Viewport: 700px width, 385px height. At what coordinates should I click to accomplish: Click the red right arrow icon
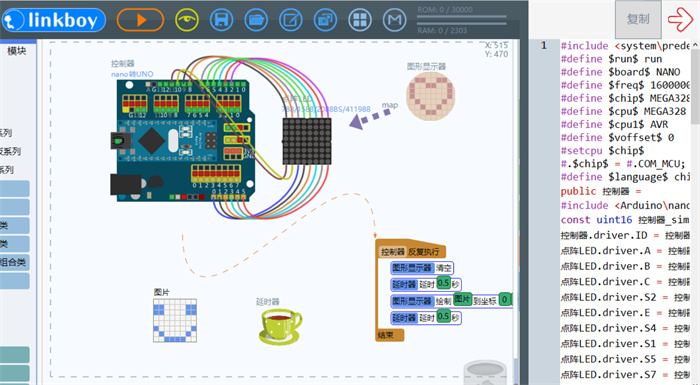point(680,19)
